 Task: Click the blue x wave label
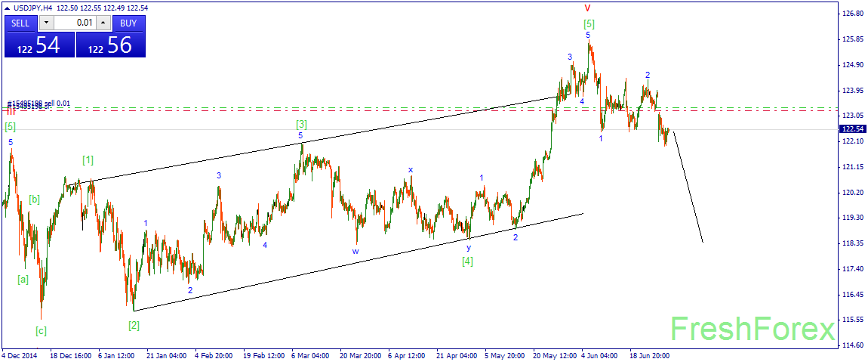pos(410,169)
